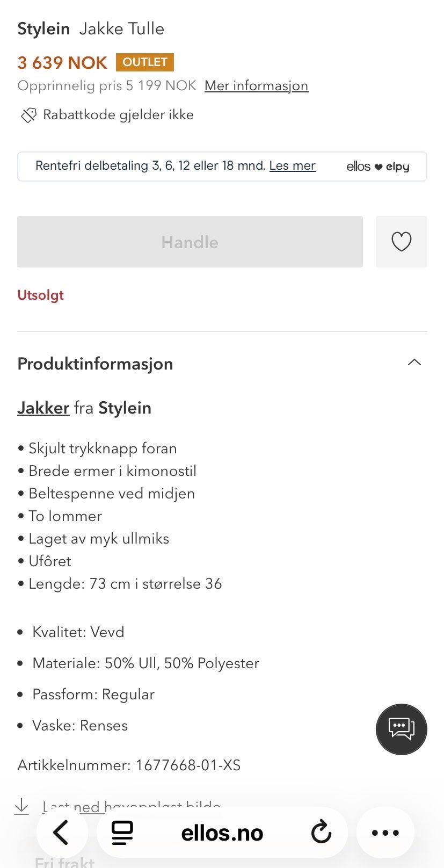The image size is (444, 868).
Task: Follow the Jakker category link
Action: tap(43, 408)
